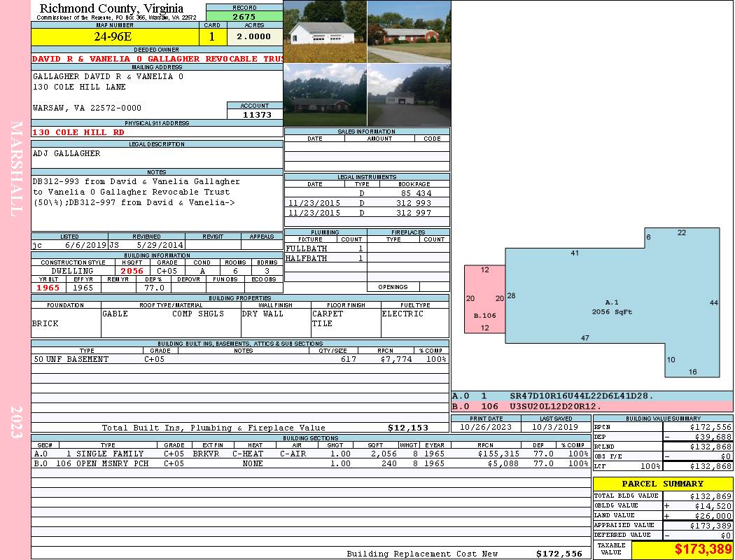The width and height of the screenshot is (735, 560).
Task: Click legal instrument row with bookpage 312 993
Action: (367, 203)
